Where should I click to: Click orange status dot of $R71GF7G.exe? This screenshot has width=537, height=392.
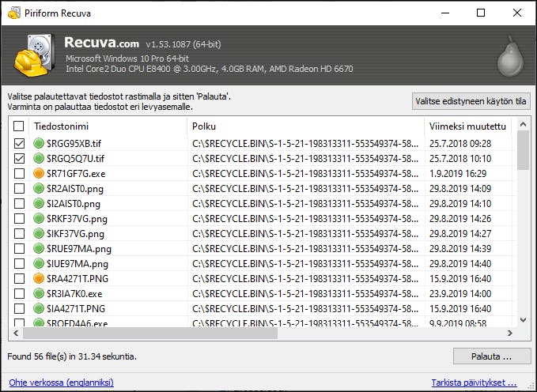coord(39,174)
